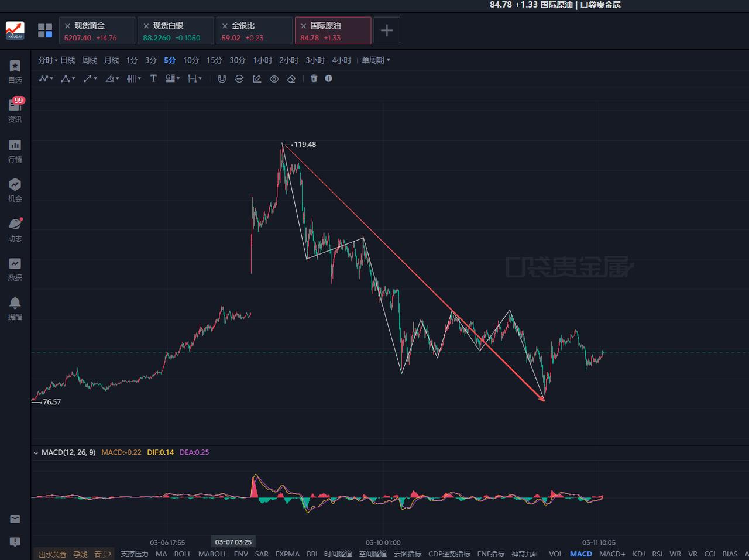Open 数据 data in sidebar
The width and height of the screenshot is (749, 560).
tap(15, 269)
